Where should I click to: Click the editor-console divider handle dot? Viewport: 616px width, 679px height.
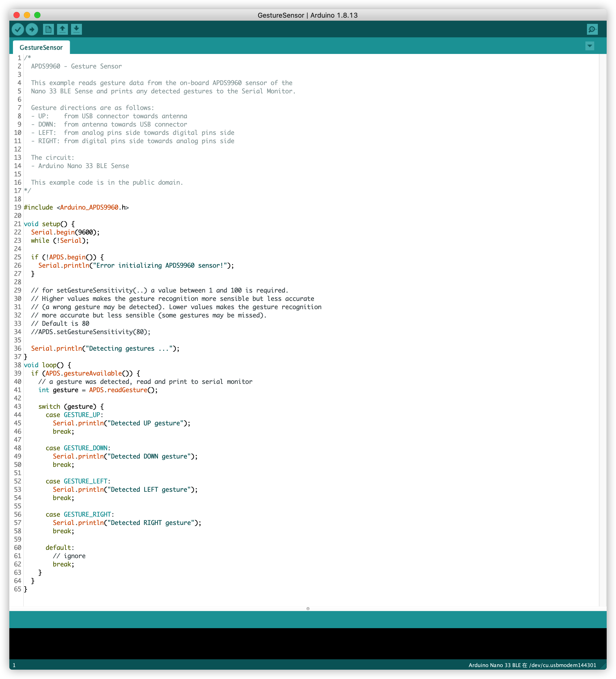point(308,609)
